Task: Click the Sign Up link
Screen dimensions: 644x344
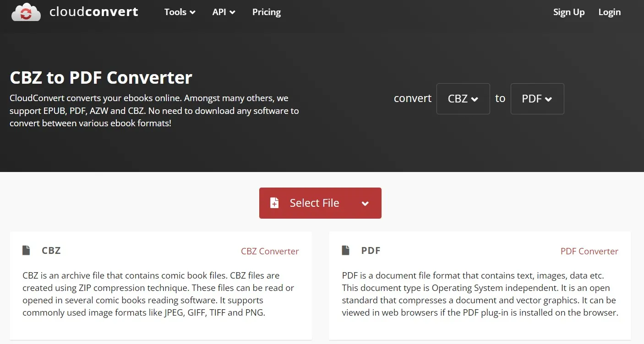Action: (569, 12)
